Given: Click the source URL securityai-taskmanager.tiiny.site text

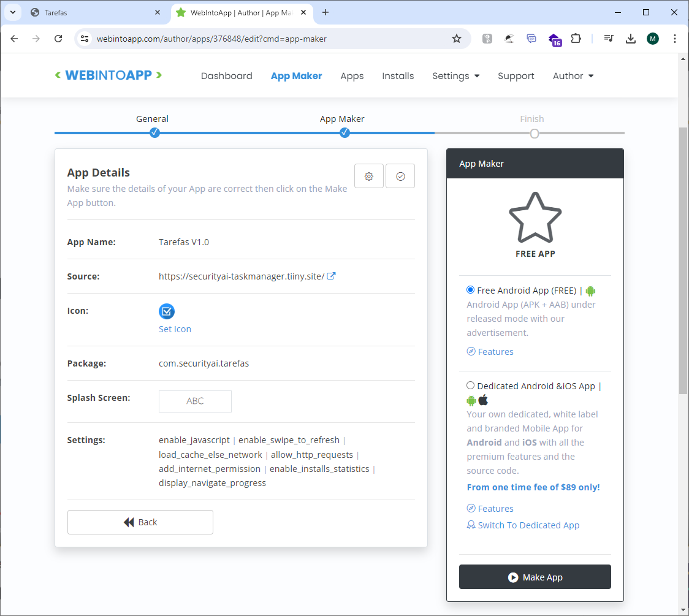Looking at the screenshot, I should point(242,276).
